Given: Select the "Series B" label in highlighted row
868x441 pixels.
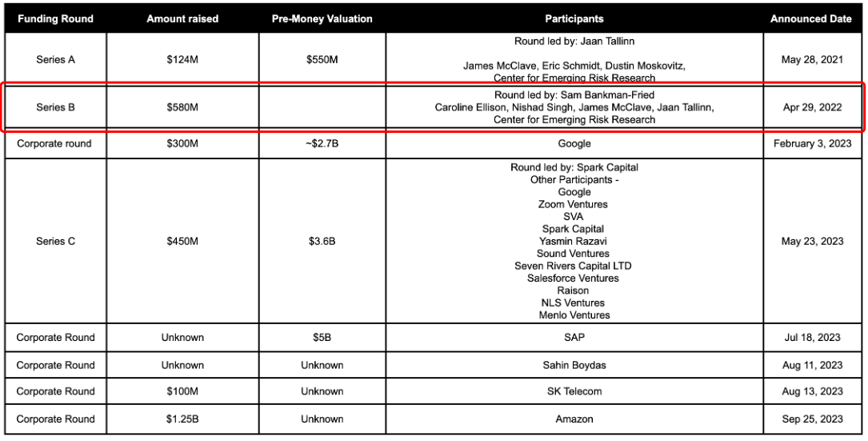Looking at the screenshot, I should tap(55, 107).
